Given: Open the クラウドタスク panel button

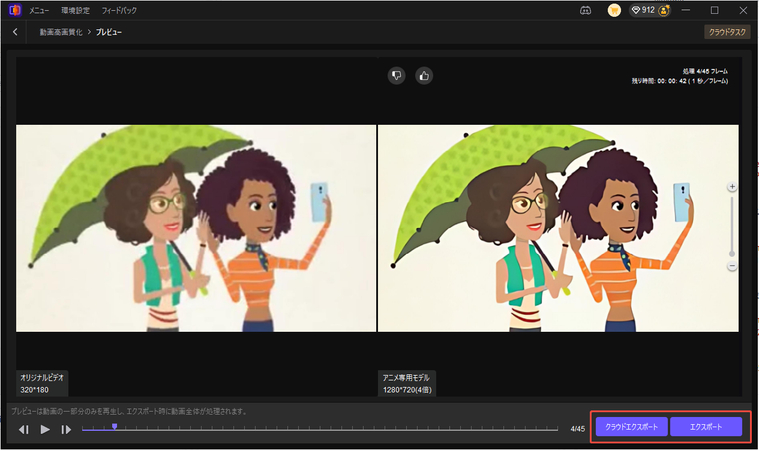Looking at the screenshot, I should tap(727, 32).
